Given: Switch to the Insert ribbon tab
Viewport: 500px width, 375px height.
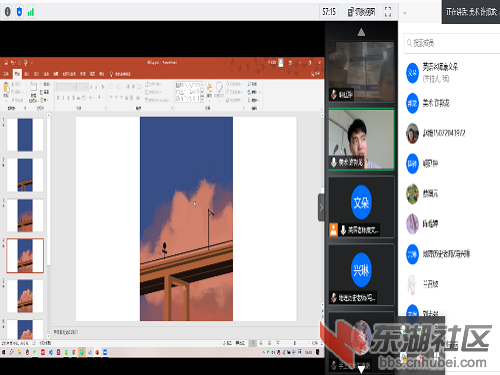Looking at the screenshot, I should pos(27,74).
